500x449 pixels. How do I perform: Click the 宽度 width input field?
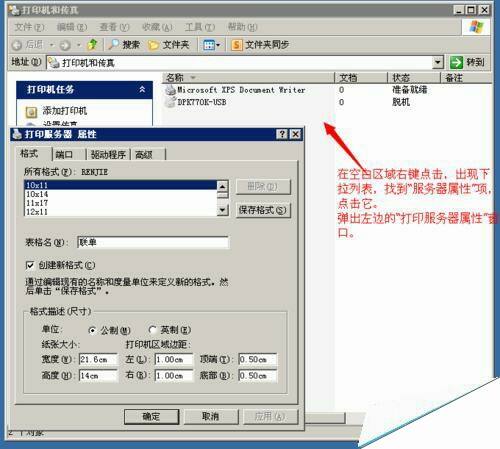(98, 360)
